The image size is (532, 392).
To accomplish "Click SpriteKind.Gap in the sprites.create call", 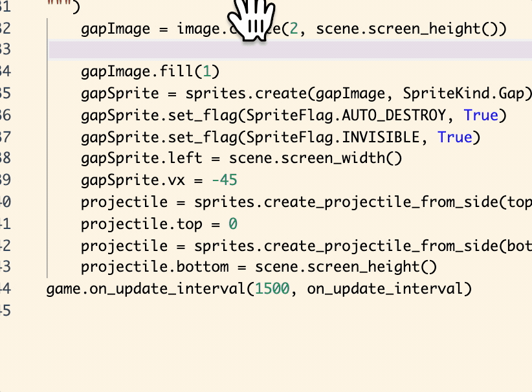I will click(464, 93).
